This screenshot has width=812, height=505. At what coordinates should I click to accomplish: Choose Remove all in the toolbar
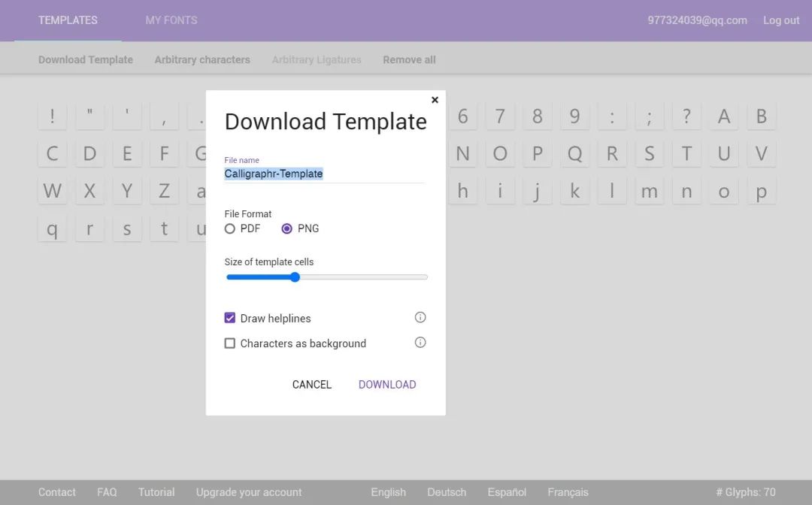tap(409, 59)
